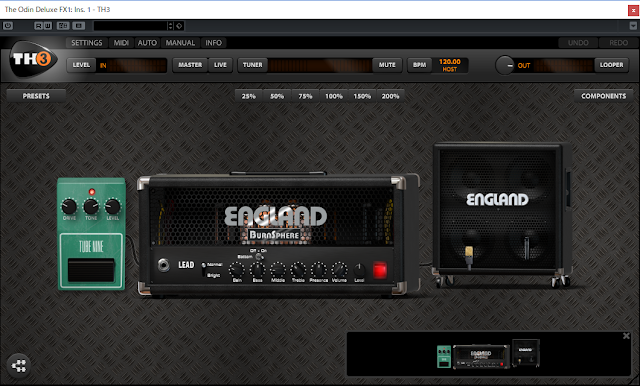Click the England cabinet logo

coord(497,200)
